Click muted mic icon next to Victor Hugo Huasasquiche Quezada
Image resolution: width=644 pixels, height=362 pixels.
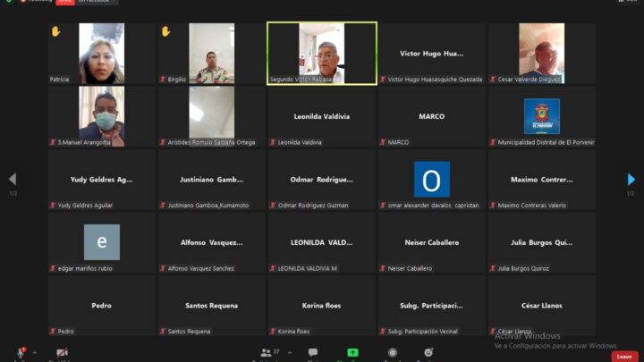click(x=383, y=80)
